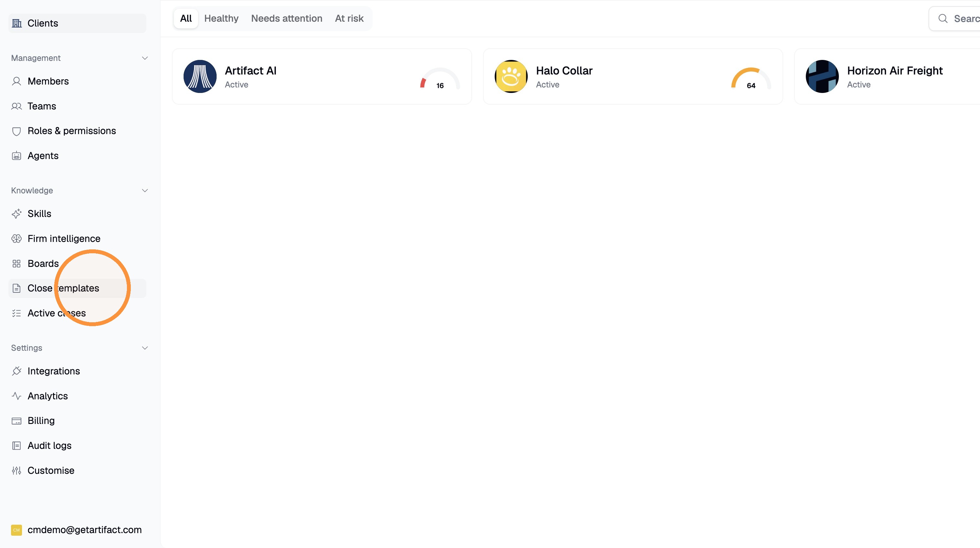Viewport: 980px width, 548px height.
Task: Click the Horizon Air Freight logo
Action: (822, 76)
